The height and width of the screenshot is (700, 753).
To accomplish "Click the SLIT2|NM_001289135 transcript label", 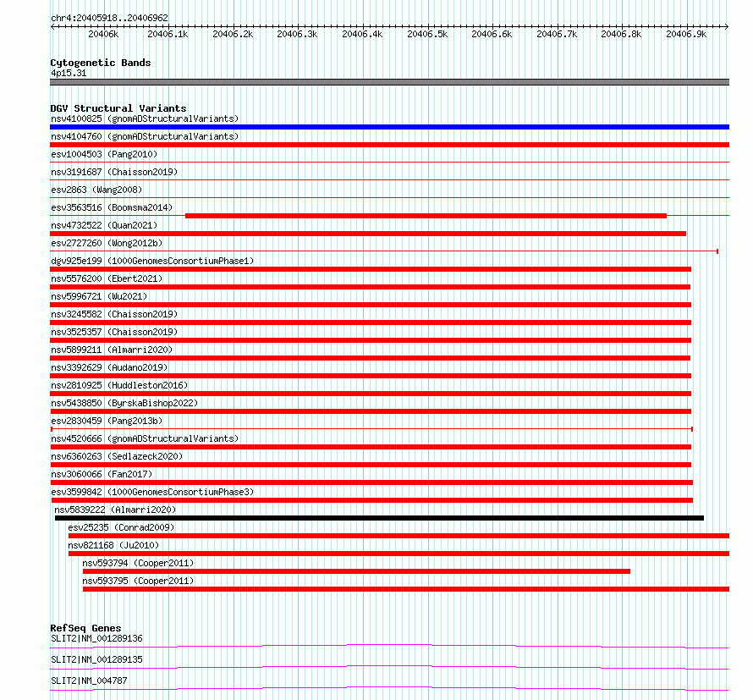I will tap(96, 659).
